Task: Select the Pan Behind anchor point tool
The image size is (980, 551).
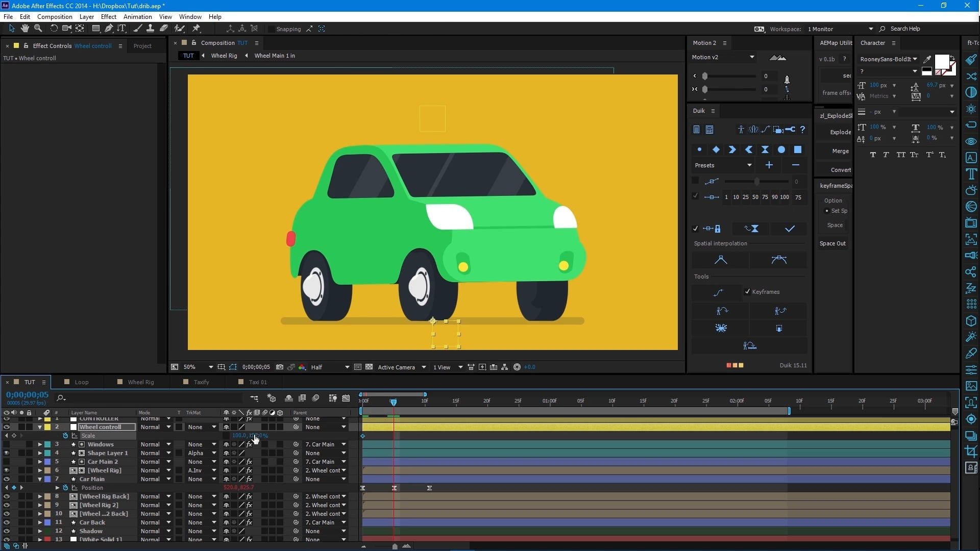Action: click(x=80, y=29)
